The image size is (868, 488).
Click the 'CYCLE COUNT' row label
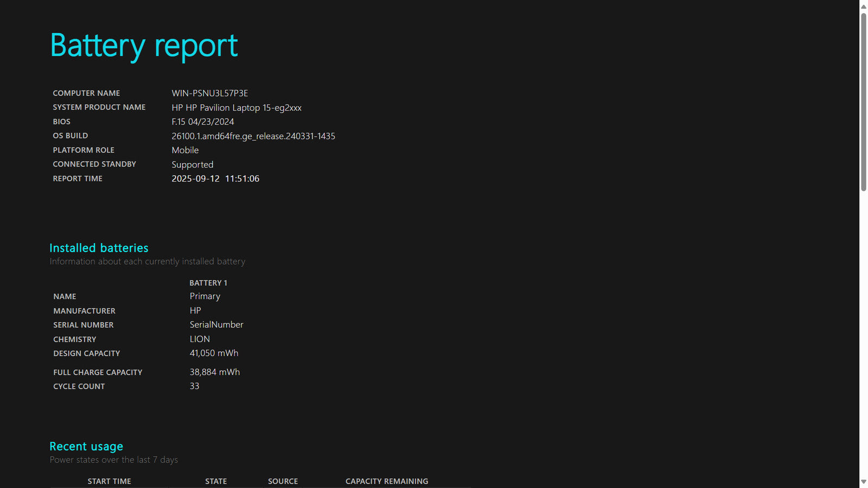pyautogui.click(x=79, y=387)
